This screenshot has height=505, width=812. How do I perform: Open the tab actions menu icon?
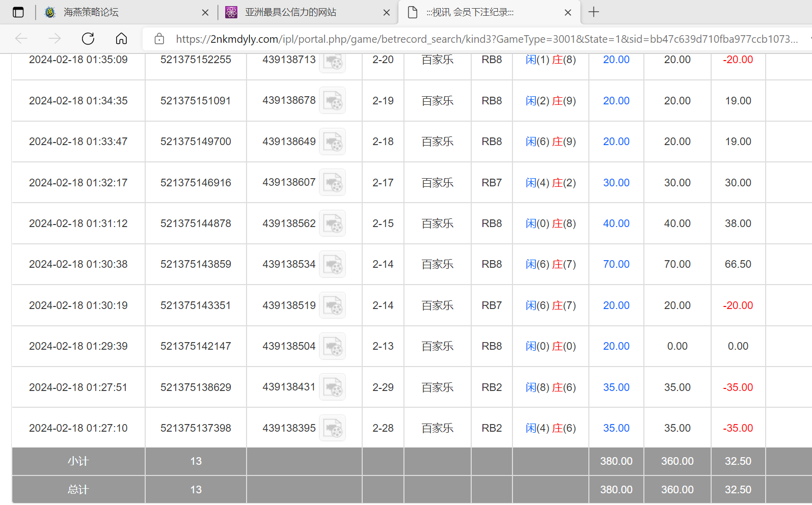click(x=18, y=12)
